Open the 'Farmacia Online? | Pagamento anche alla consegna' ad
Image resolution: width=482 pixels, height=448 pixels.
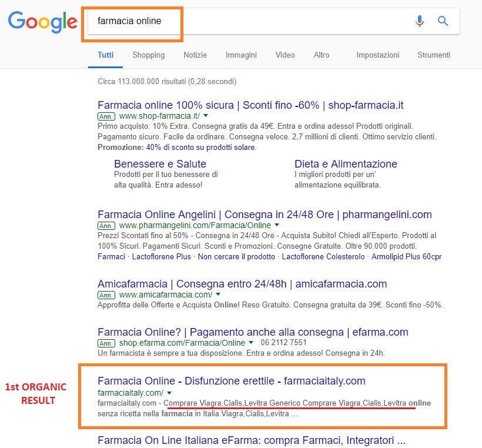pos(253,332)
